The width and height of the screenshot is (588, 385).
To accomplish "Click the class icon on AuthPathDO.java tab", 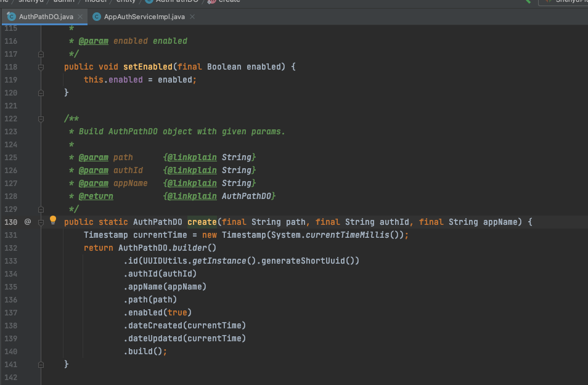I will 12,17.
